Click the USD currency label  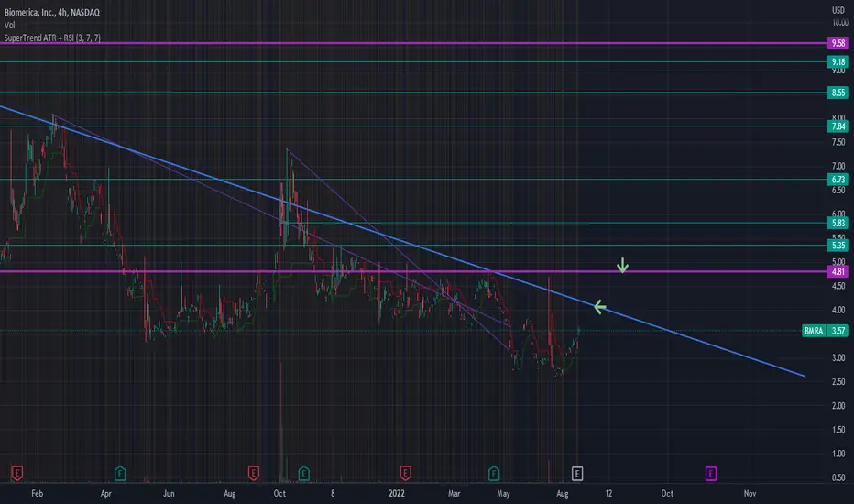838,10
